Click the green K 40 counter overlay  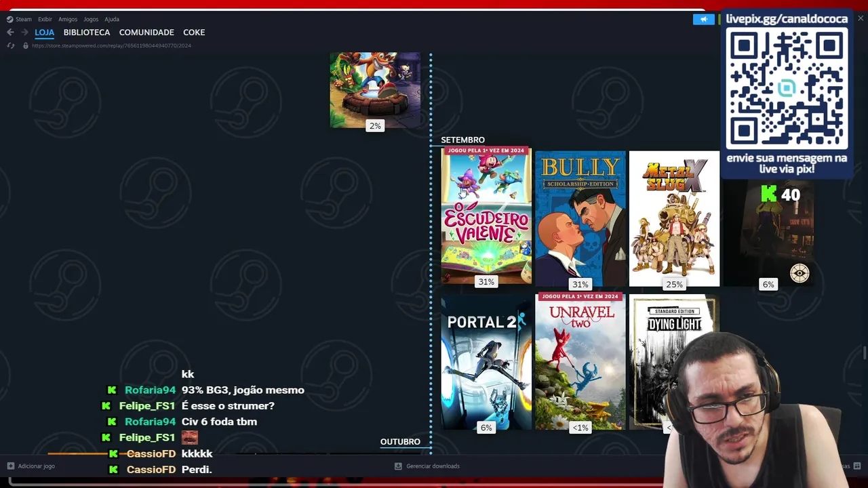[x=781, y=195]
